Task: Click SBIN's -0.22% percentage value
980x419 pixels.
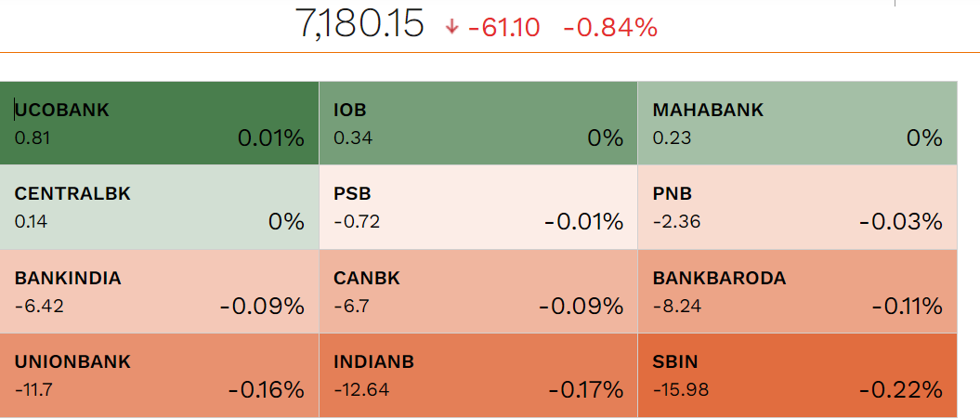Action: pyautogui.click(x=900, y=390)
